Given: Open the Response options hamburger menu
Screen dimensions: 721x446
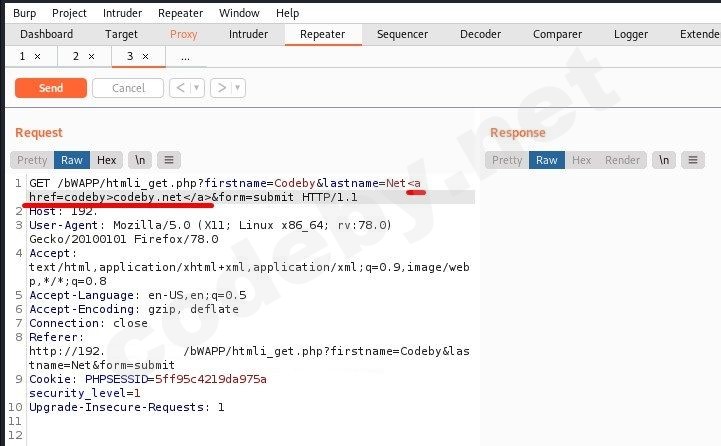Looking at the screenshot, I should (693, 160).
